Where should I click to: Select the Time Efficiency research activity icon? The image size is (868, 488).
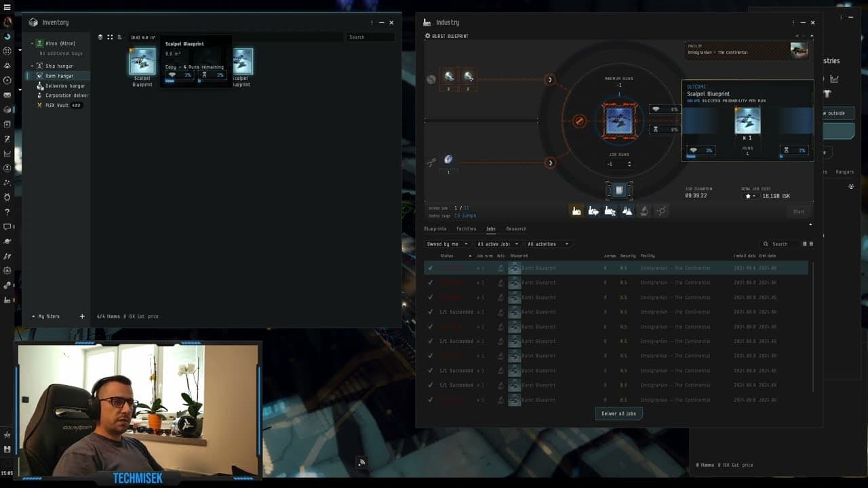610,211
